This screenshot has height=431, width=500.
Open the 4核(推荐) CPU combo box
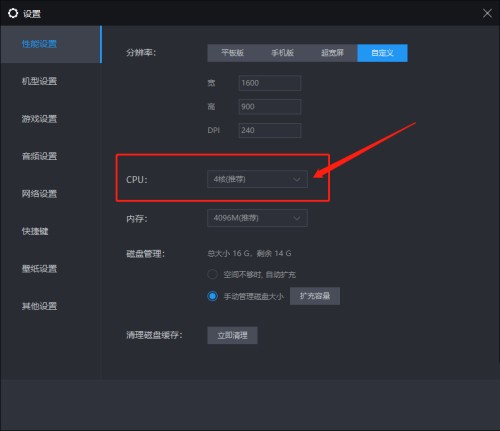coord(257,179)
